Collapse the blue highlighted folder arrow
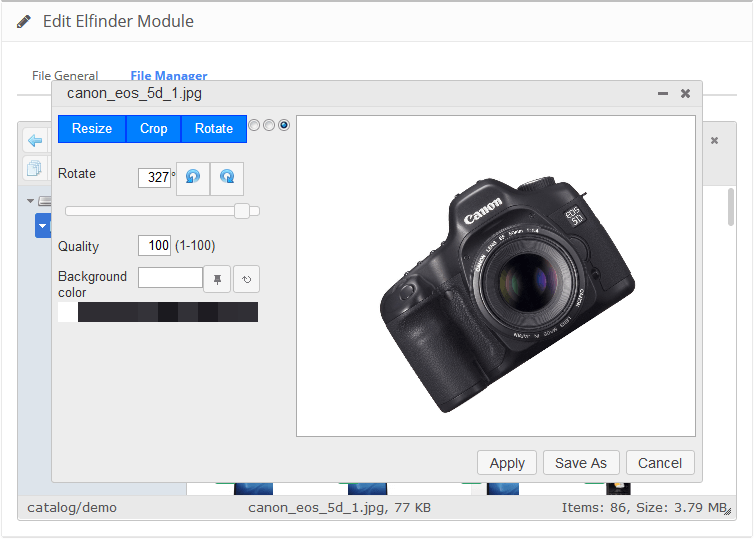 (43, 226)
